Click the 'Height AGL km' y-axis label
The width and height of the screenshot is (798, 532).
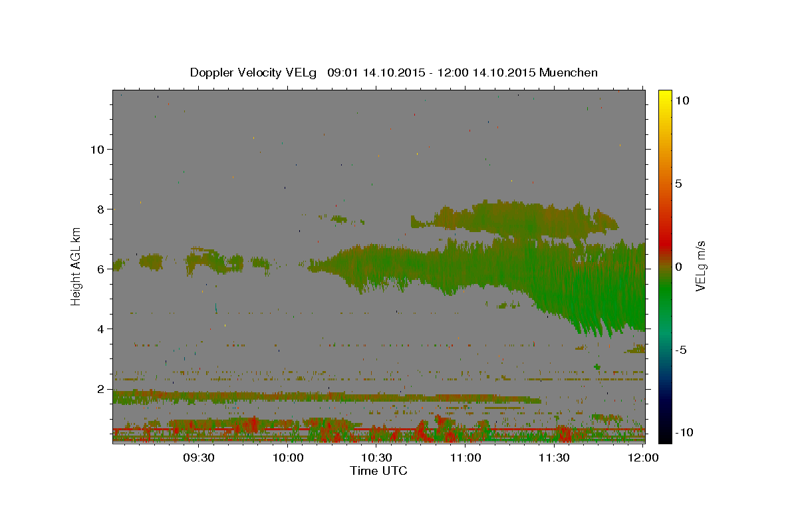pyautogui.click(x=76, y=266)
